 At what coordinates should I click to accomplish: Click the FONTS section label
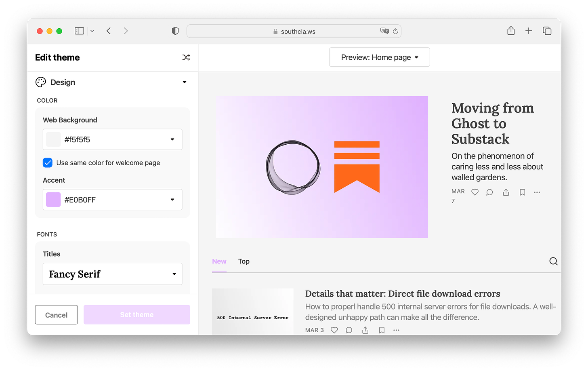pyautogui.click(x=47, y=234)
